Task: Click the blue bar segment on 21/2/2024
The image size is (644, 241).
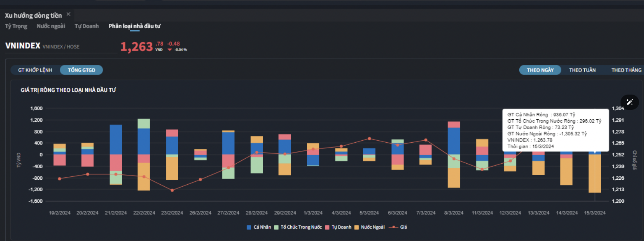Action: (x=116, y=139)
